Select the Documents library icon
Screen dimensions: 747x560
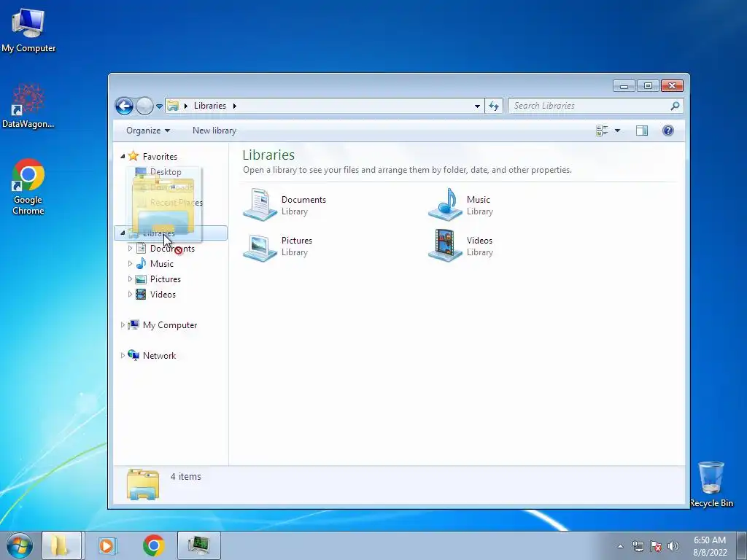[x=260, y=205]
